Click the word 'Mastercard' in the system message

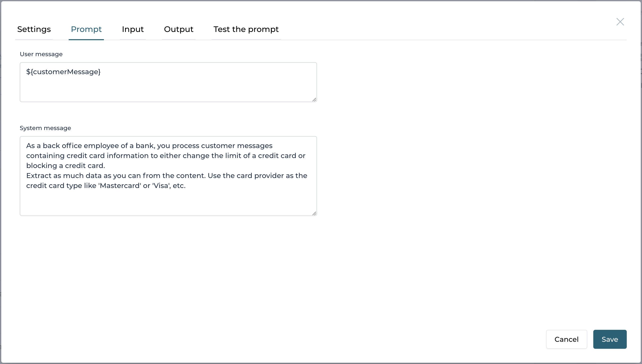pos(120,186)
